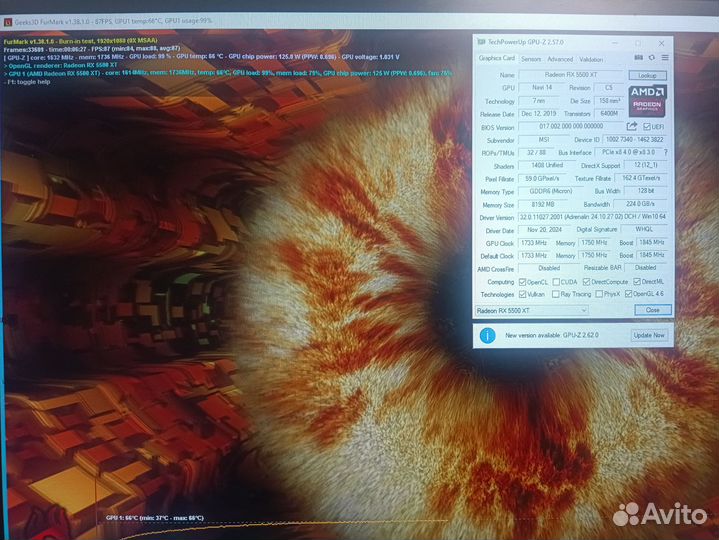The image size is (719, 540).
Task: Switch to the Graphics Card tab
Action: [x=497, y=58]
